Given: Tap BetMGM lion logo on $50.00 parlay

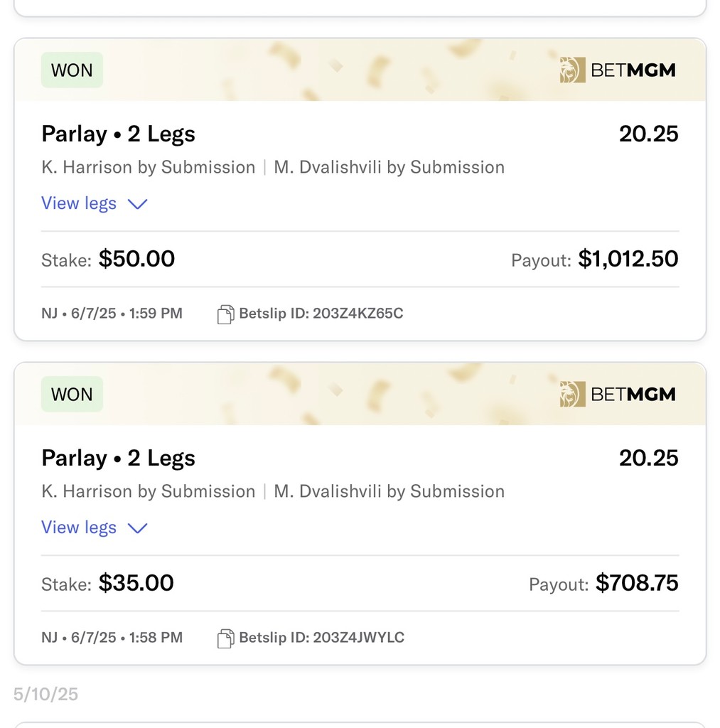Looking at the screenshot, I should point(572,70).
